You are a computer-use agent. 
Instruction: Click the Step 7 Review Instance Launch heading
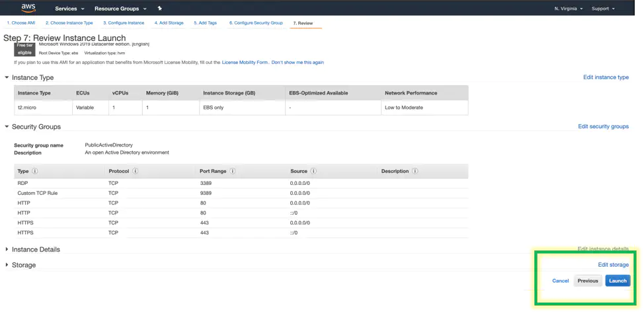click(65, 38)
